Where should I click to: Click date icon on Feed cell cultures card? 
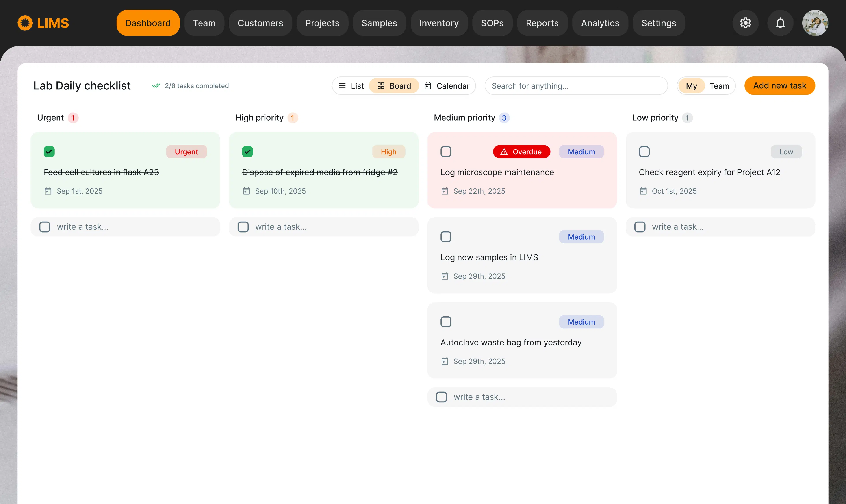[x=48, y=191]
